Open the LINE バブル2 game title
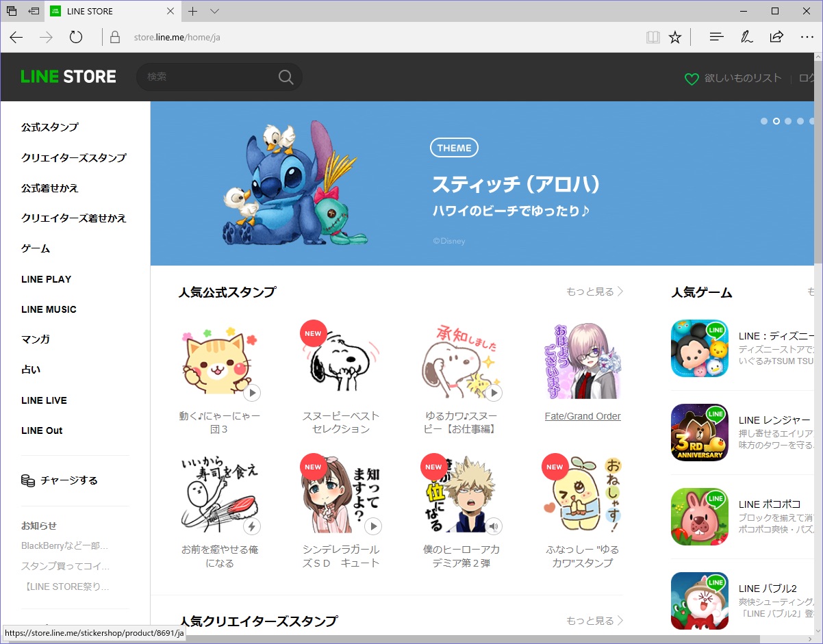Screen dimensions: 823x644 768,589
